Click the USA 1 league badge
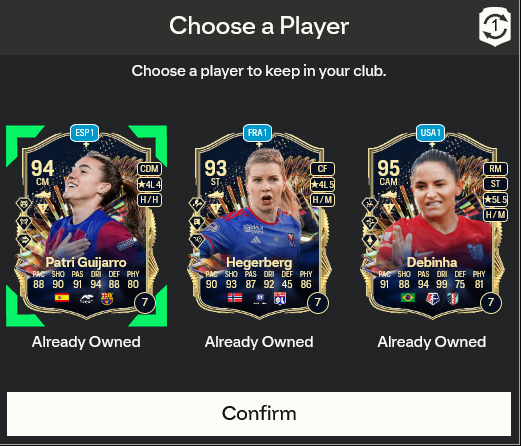 [430, 133]
